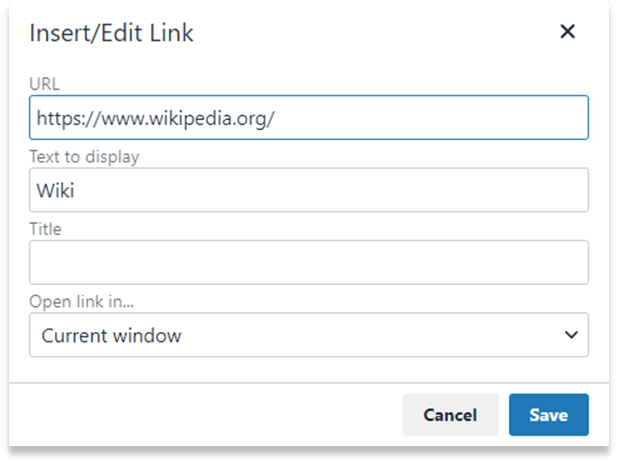618x463 pixels.
Task: Select the empty Title input field
Action: (309, 262)
